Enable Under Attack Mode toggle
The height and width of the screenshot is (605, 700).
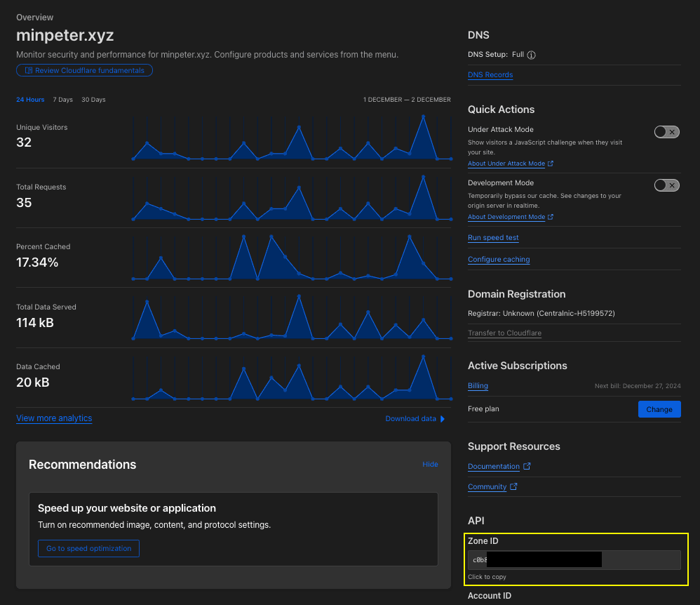(x=666, y=132)
